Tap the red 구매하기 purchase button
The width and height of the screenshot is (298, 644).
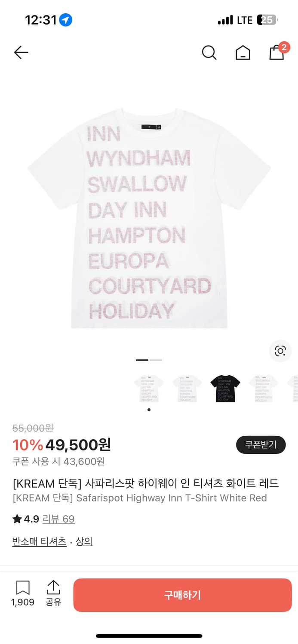tap(182, 595)
